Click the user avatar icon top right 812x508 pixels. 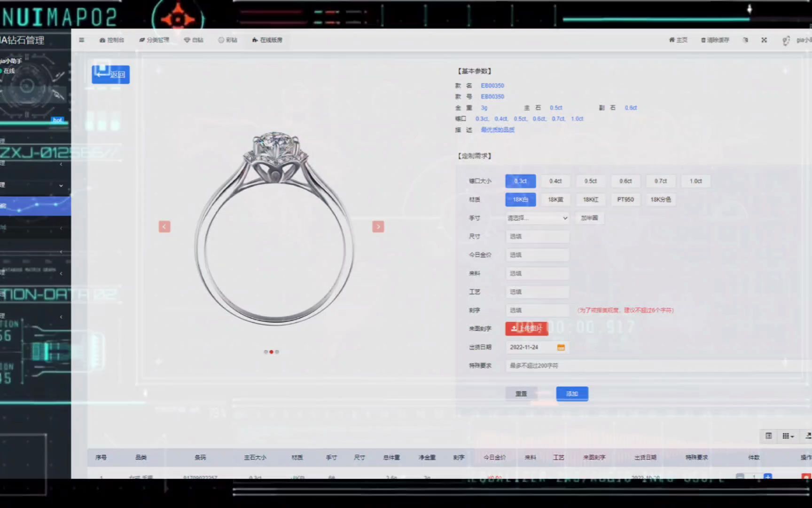click(x=786, y=40)
